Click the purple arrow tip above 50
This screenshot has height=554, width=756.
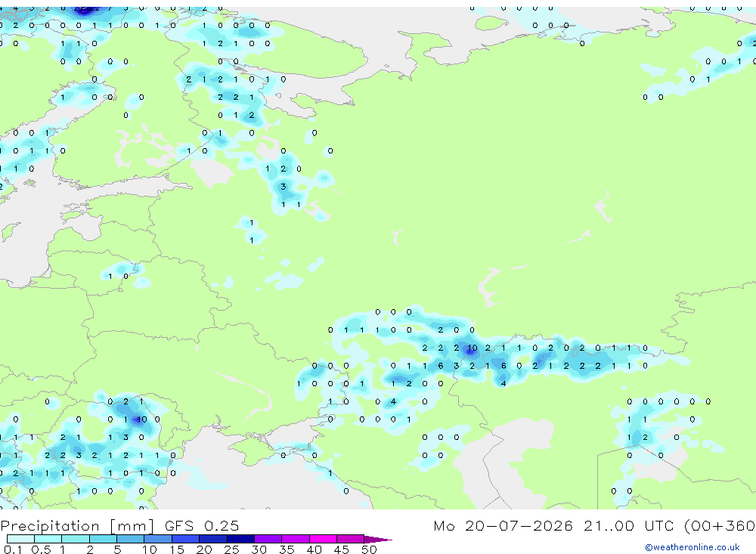tap(377, 540)
